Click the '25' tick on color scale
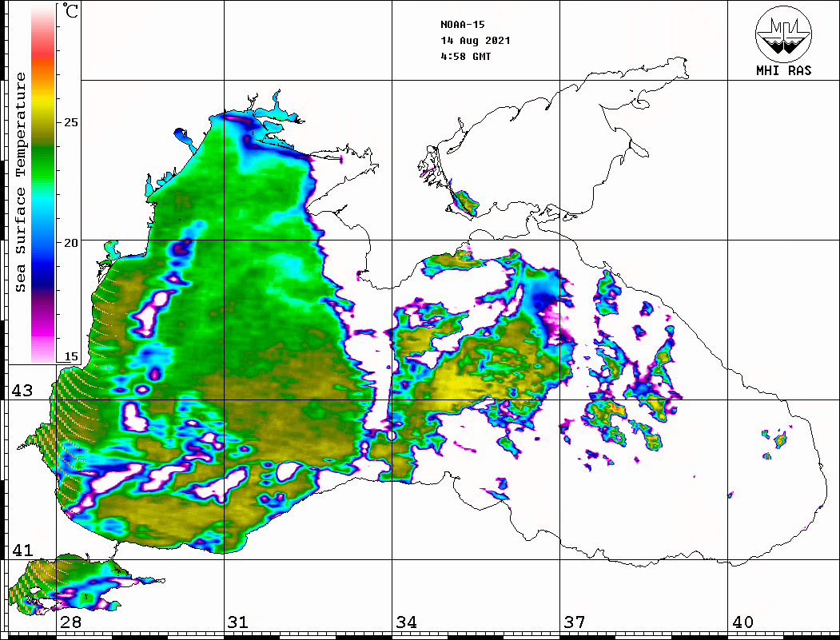The height and width of the screenshot is (640, 840). pos(70,122)
